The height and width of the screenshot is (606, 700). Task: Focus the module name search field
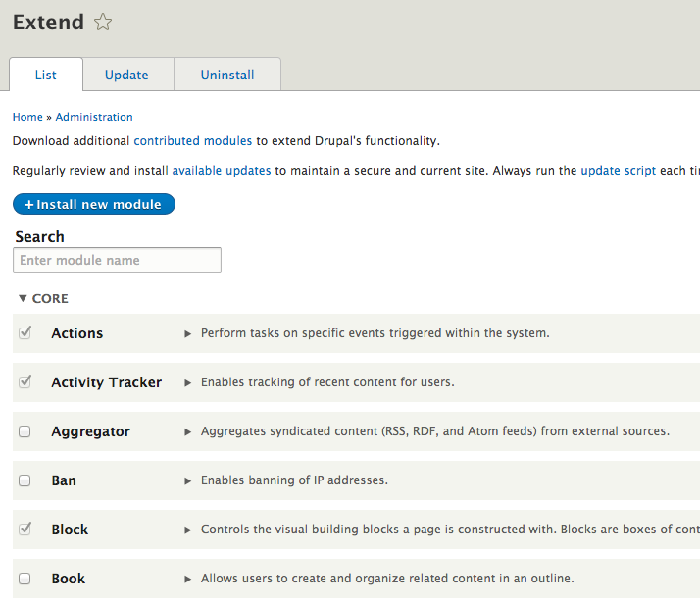click(117, 260)
